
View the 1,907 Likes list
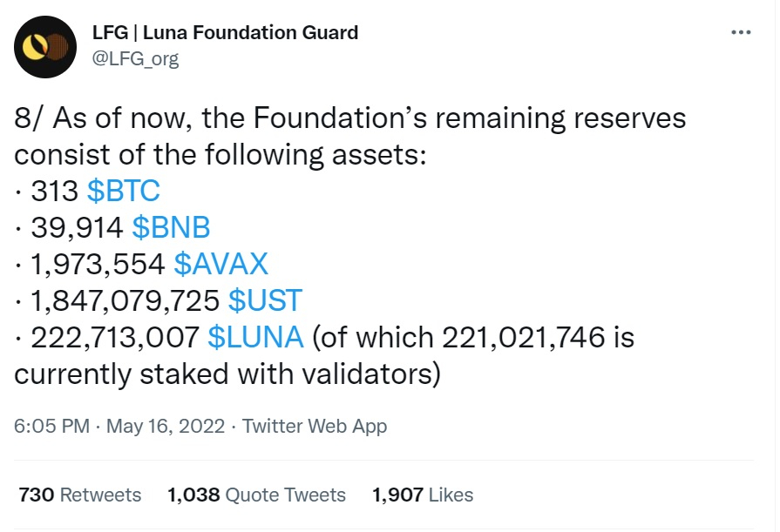(x=423, y=495)
